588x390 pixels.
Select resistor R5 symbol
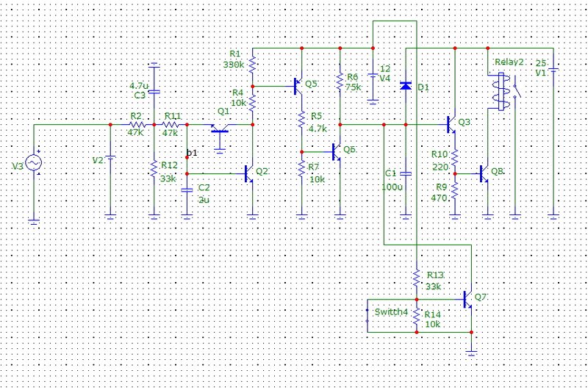pyautogui.click(x=302, y=119)
